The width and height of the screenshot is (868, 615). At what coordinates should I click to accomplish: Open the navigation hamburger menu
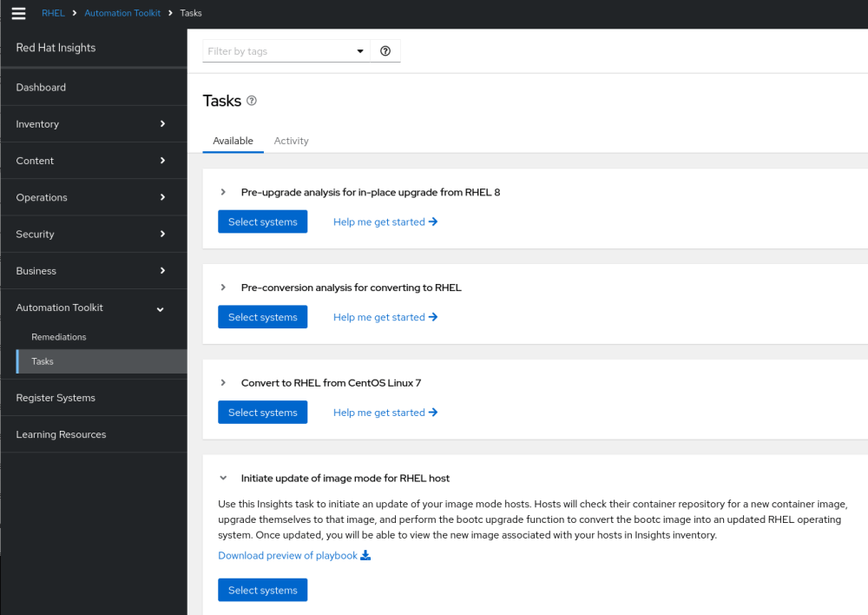point(18,12)
